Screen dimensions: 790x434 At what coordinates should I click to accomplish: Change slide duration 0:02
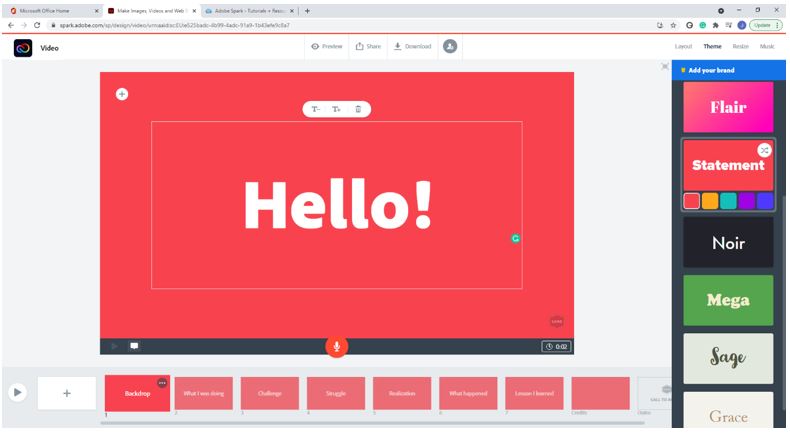(556, 346)
